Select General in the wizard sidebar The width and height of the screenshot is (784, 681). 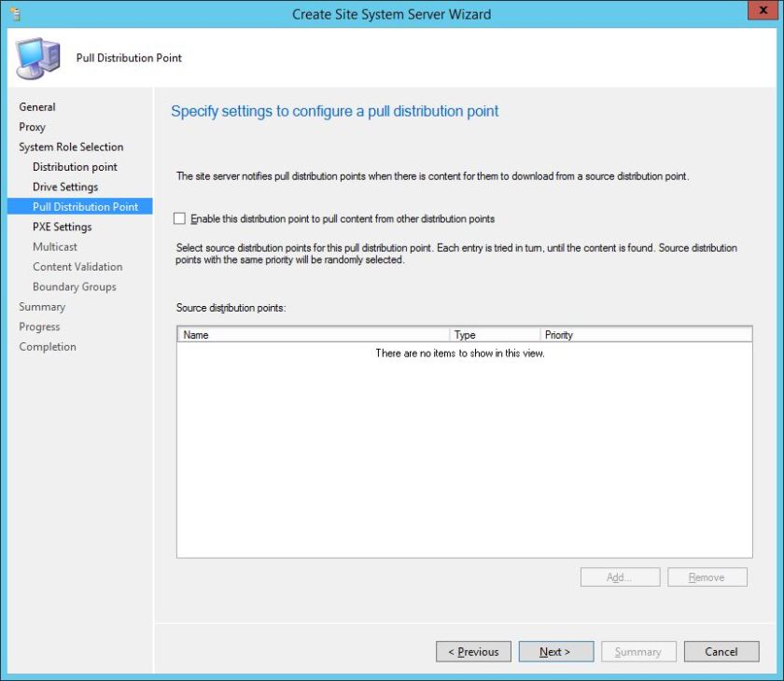(37, 106)
